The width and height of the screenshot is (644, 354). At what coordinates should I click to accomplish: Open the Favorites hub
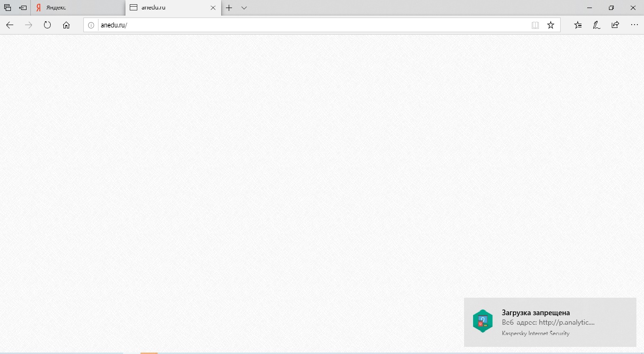(x=578, y=25)
